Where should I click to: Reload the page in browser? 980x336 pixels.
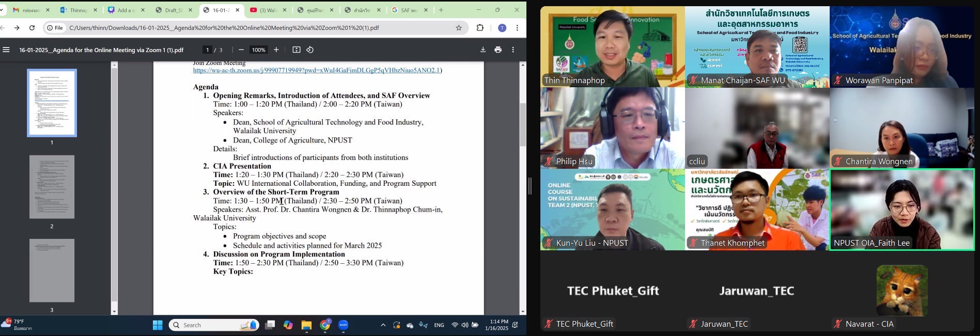point(32,28)
